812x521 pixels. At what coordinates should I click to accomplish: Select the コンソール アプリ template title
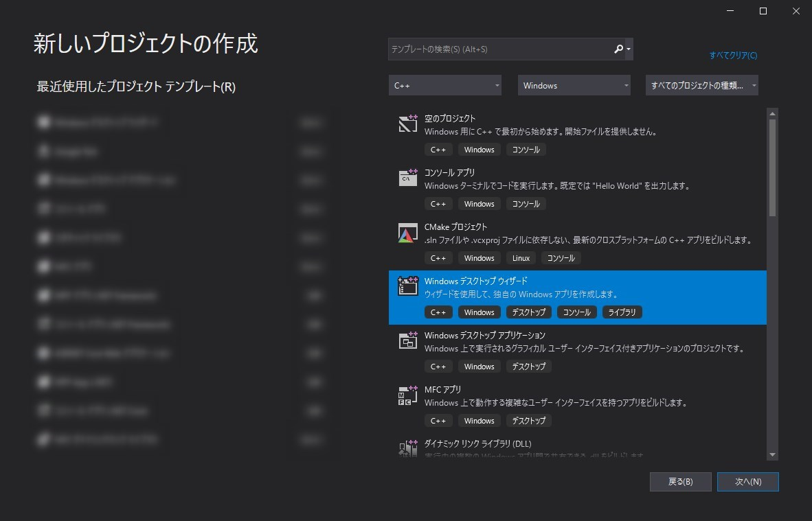(x=449, y=173)
